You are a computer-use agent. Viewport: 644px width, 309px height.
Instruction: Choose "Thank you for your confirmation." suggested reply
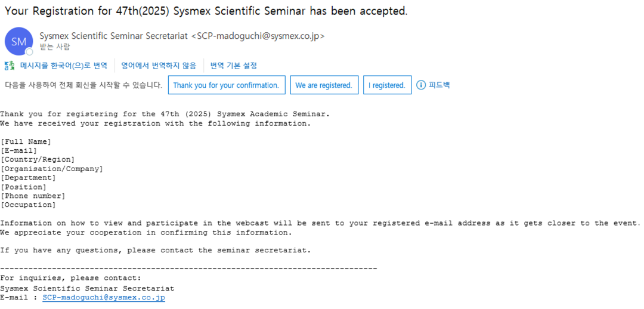click(x=227, y=85)
